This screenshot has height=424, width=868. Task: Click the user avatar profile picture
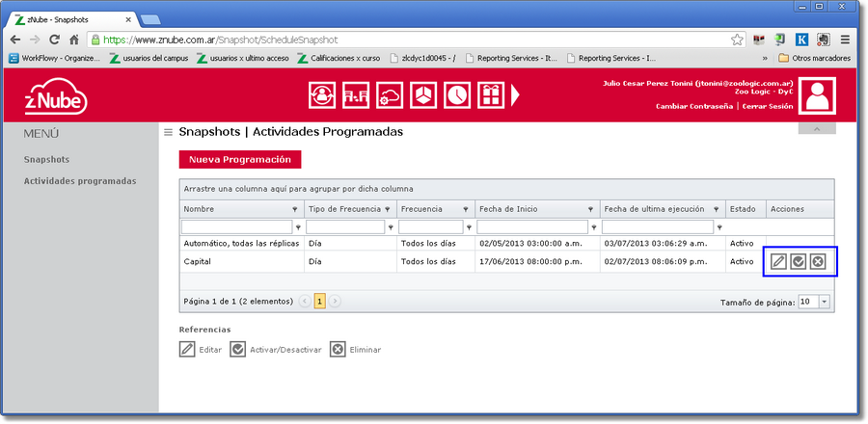[817, 96]
